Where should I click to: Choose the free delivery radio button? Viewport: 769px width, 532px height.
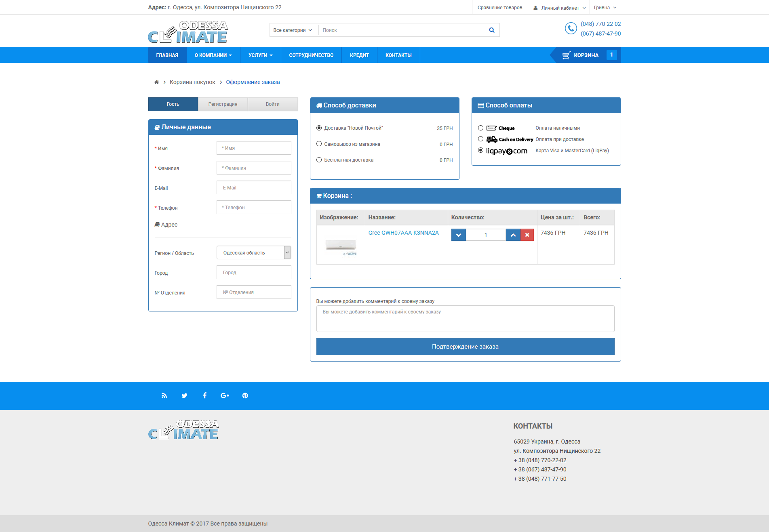[319, 160]
